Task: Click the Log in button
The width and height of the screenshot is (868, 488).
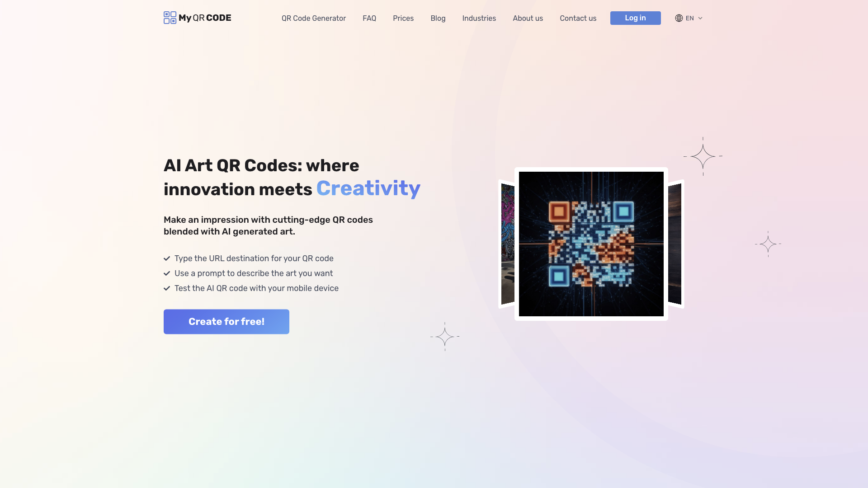Action: [636, 18]
